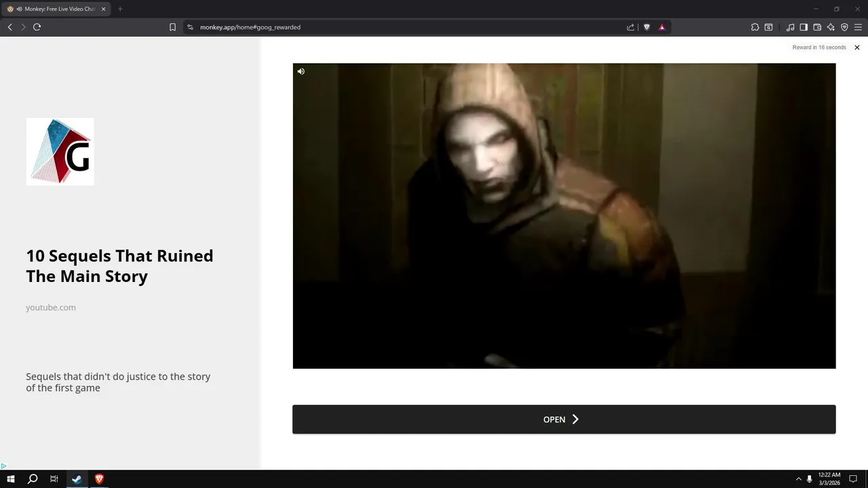
Task: Select the Monkey: Free Live Video Chat tab
Action: pos(56,9)
